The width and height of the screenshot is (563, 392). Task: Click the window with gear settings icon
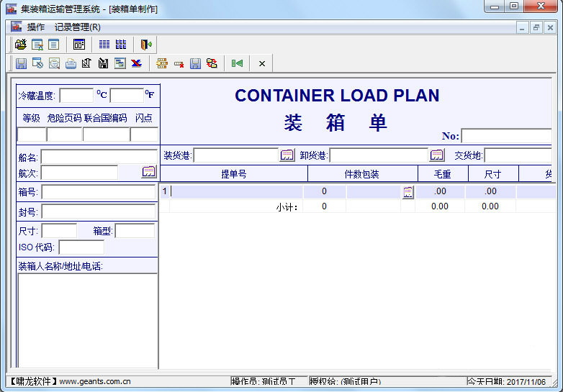coord(37,63)
